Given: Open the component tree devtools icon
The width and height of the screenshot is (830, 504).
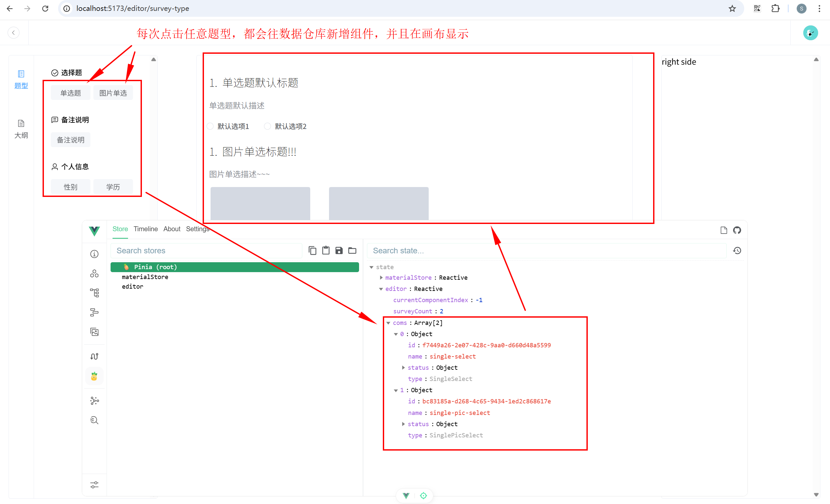Looking at the screenshot, I should (94, 293).
